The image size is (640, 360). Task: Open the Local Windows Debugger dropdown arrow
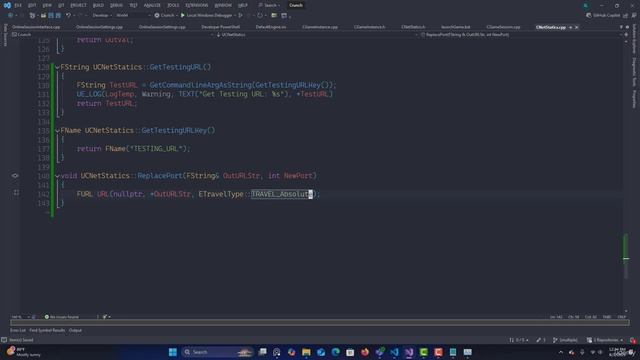coord(235,16)
